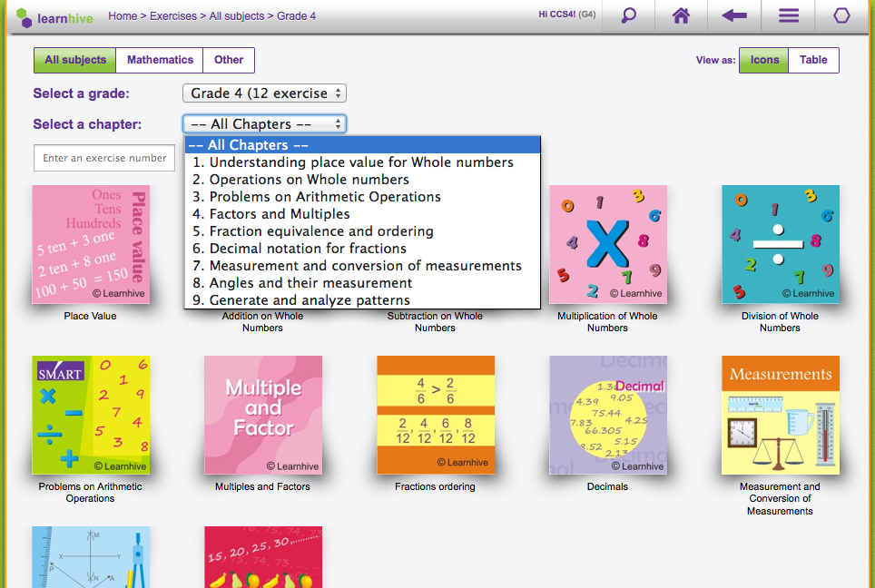
Task: Select 'Generate and analyze patterns' chapter
Action: pos(363,300)
